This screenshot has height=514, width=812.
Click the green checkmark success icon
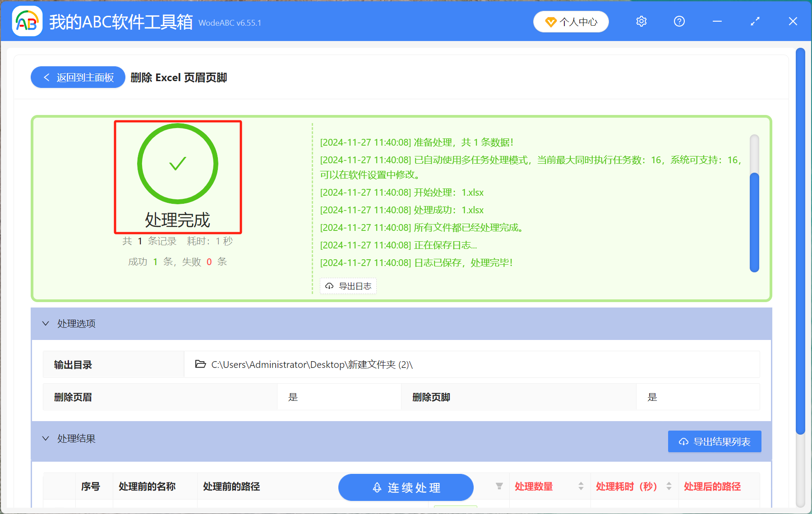[x=177, y=163]
